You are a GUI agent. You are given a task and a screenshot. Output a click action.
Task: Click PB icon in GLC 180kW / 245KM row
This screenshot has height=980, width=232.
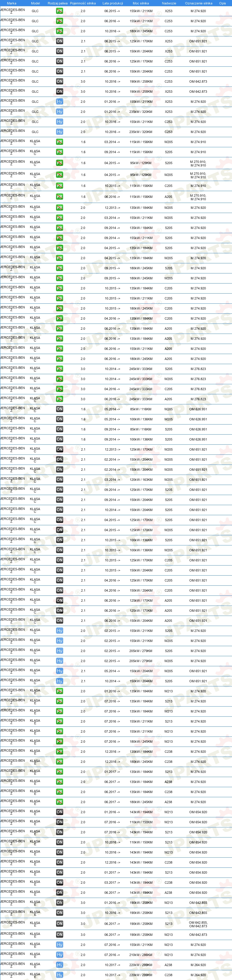pyautogui.click(x=59, y=31)
